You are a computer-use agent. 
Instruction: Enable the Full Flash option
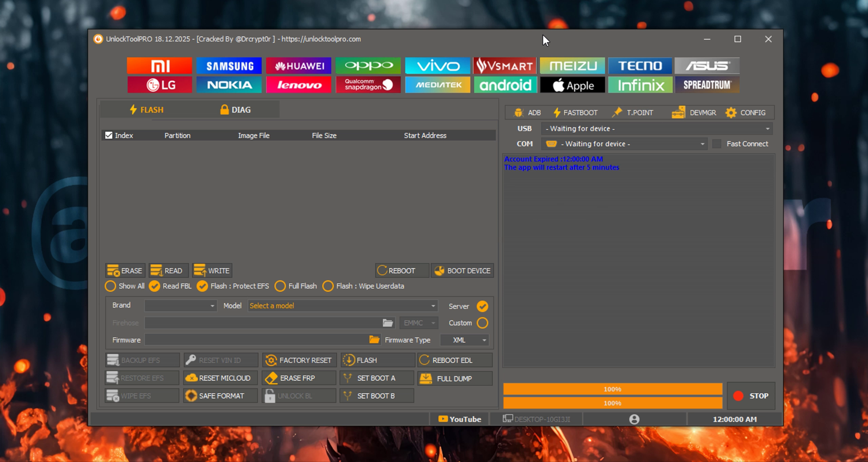tap(280, 286)
